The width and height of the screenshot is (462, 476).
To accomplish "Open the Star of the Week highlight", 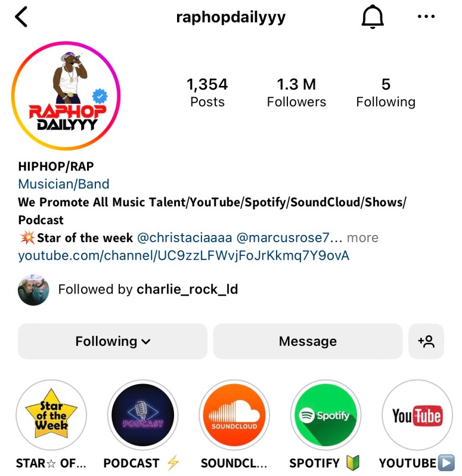I will click(51, 415).
